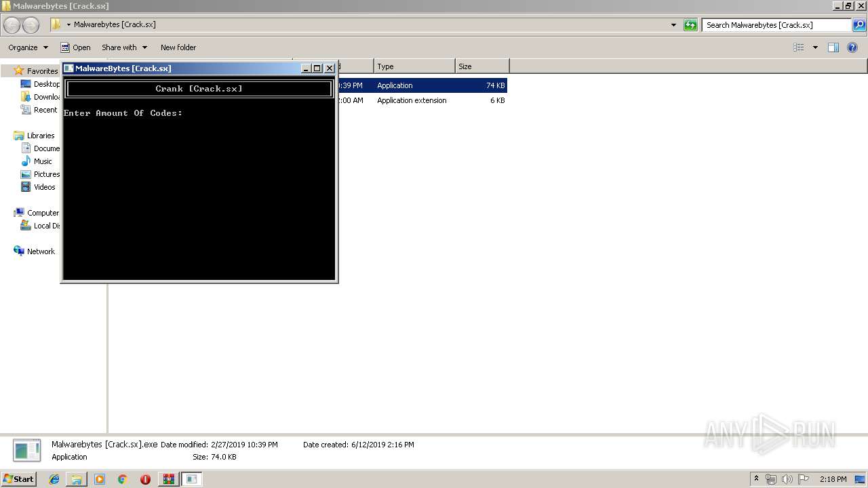This screenshot has width=868, height=488.
Task: Click the console window system menu icon
Action: click(x=68, y=68)
